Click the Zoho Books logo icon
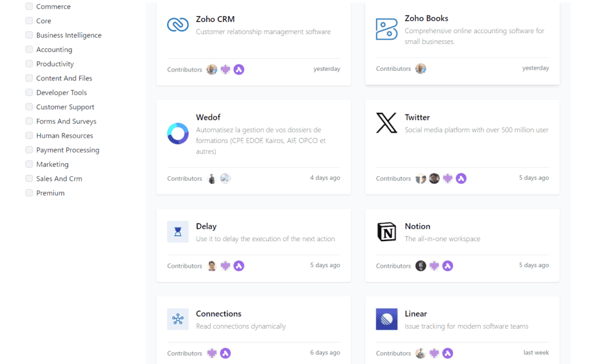This screenshot has height=364, width=605. [386, 29]
